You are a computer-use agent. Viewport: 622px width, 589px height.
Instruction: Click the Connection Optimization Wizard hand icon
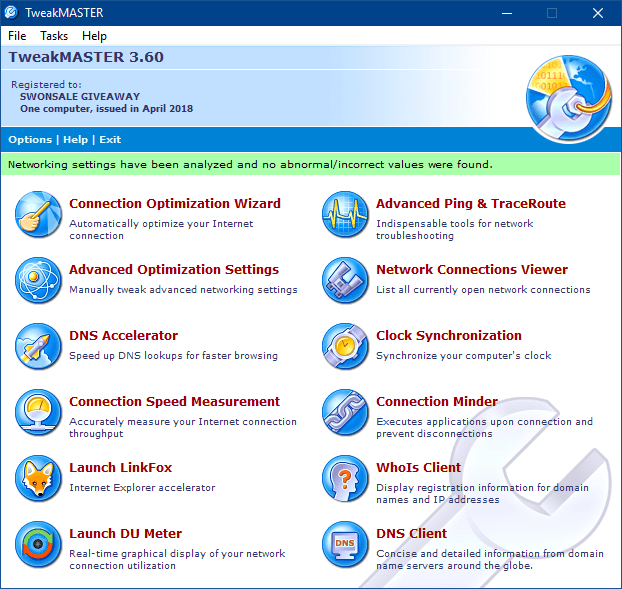click(38, 214)
